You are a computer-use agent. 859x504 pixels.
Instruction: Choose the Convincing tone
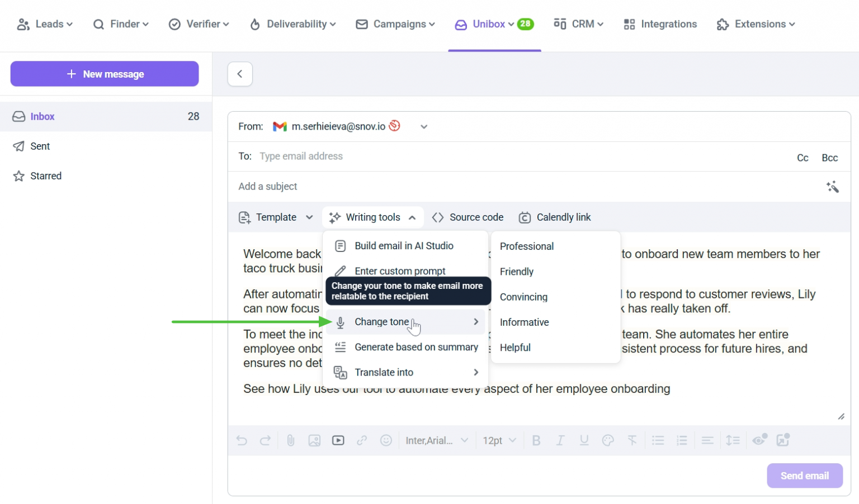coord(523,297)
